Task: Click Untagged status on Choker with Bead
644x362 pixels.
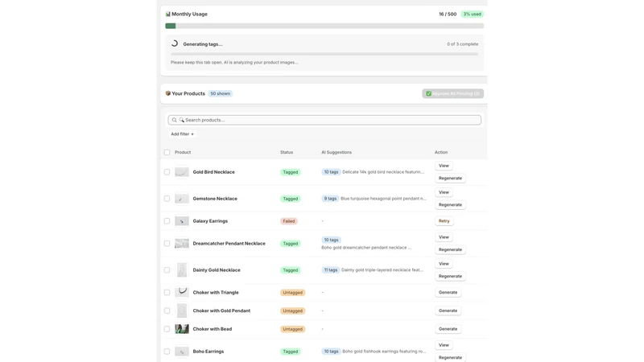Action: coord(292,329)
